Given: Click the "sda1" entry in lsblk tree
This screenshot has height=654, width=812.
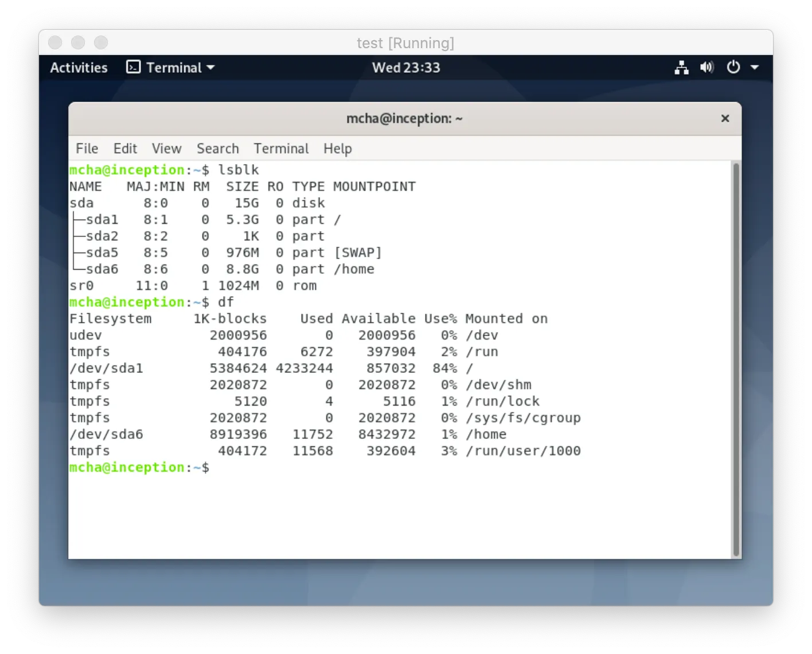Looking at the screenshot, I should pos(102,220).
